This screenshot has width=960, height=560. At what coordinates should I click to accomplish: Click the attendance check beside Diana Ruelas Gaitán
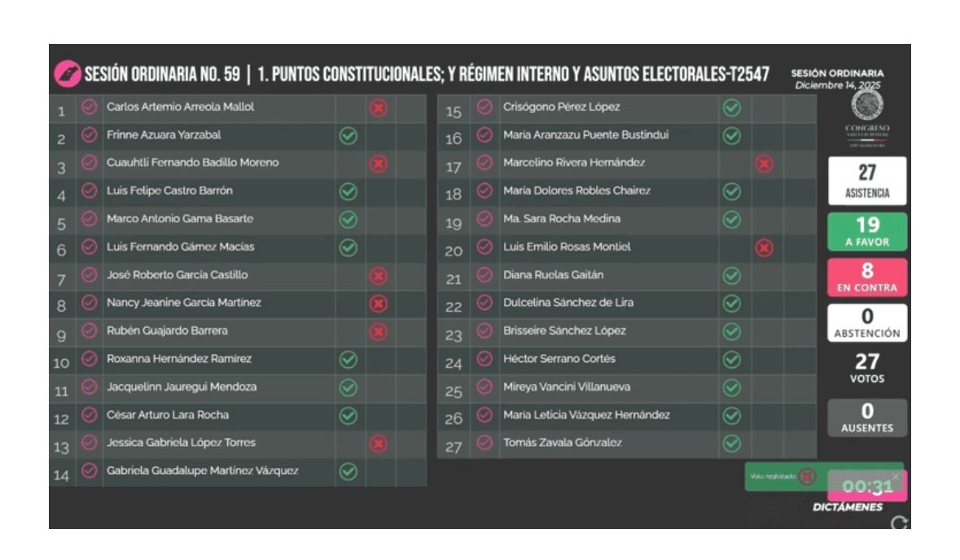(484, 275)
